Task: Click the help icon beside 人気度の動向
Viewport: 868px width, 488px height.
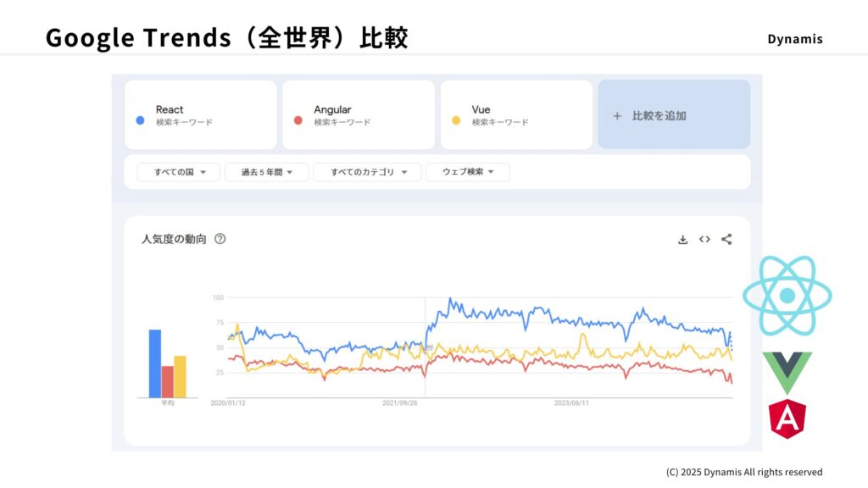Action: [220, 240]
